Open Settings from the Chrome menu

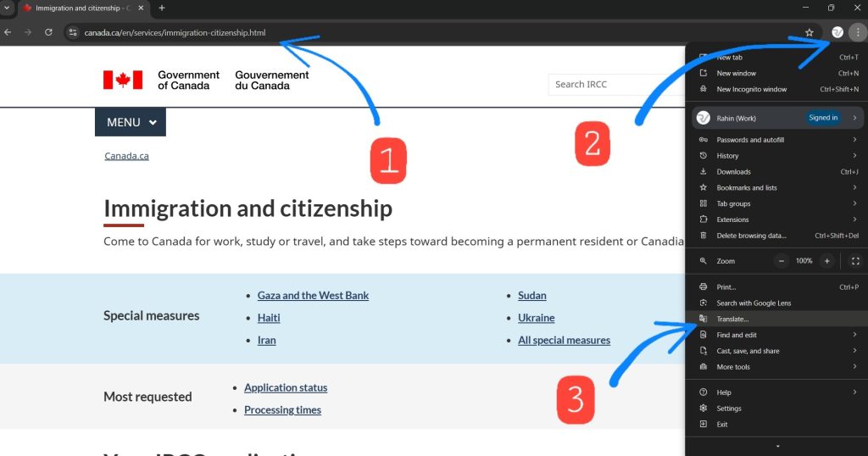click(x=777, y=409)
